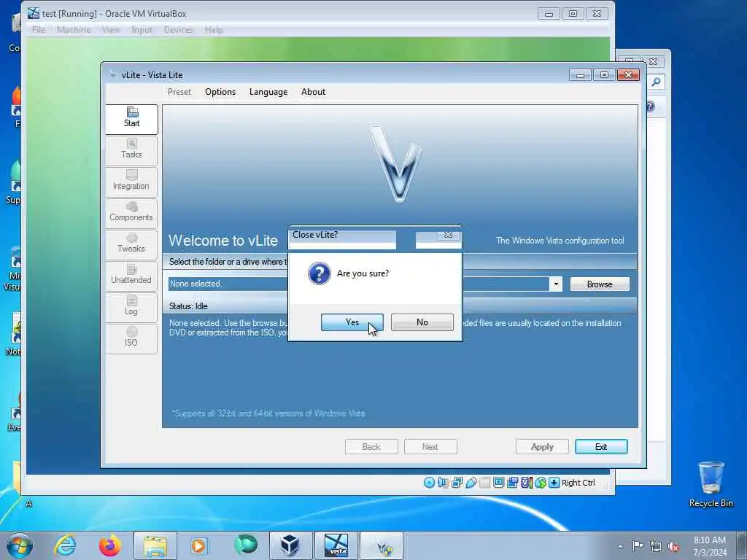Open the Windows Start menu orb
The height and width of the screenshot is (560, 747).
tap(20, 545)
